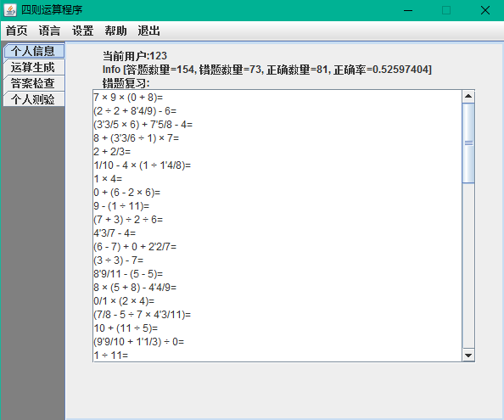Click the line 4'3/7 - 4=
504x420 pixels.
coord(115,233)
